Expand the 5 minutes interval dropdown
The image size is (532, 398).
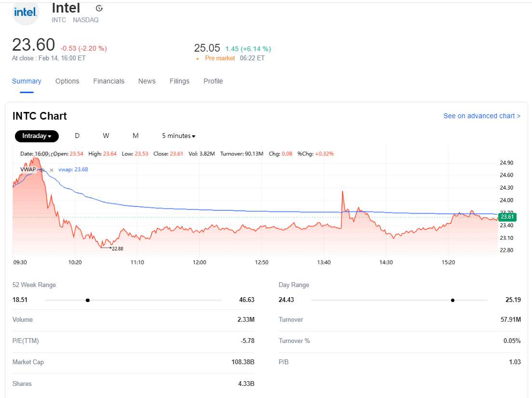178,136
